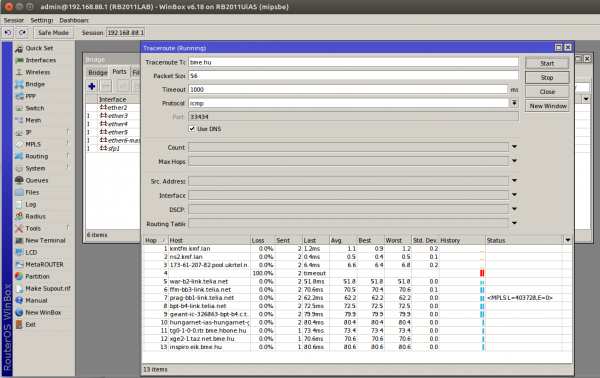Screen dimensions: 600x378
Task: Expand Count field arrow
Action: pyautogui.click(x=514, y=147)
